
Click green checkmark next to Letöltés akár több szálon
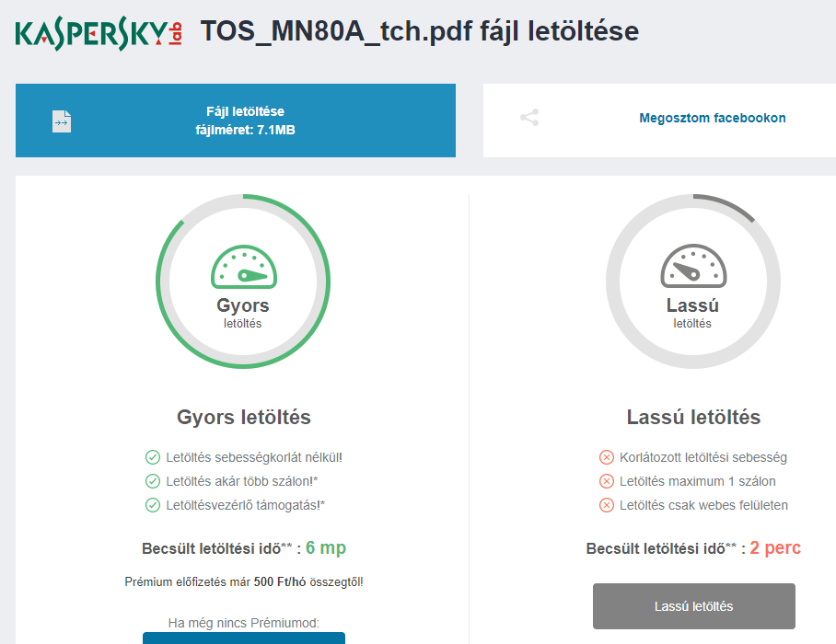click(153, 481)
